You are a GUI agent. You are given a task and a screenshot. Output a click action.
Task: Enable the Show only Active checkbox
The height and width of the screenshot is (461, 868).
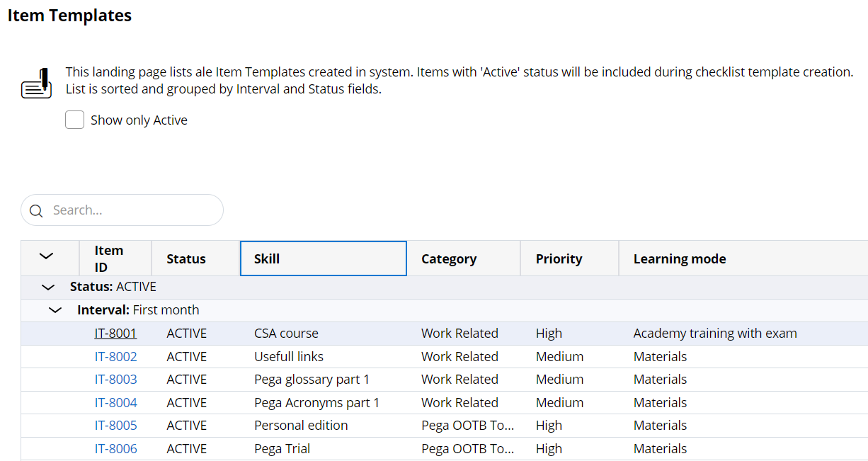pyautogui.click(x=75, y=120)
